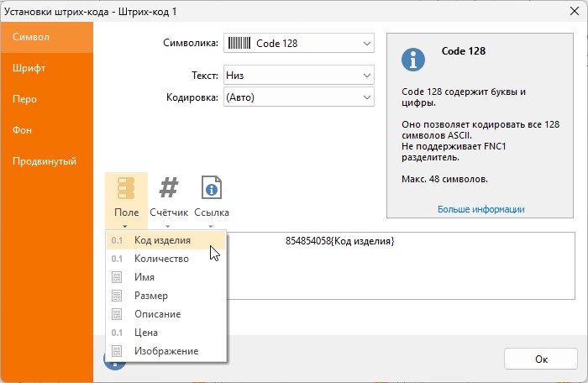The image size is (588, 383).
Task: Expand the Текст position dropdown
Action: tap(299, 75)
